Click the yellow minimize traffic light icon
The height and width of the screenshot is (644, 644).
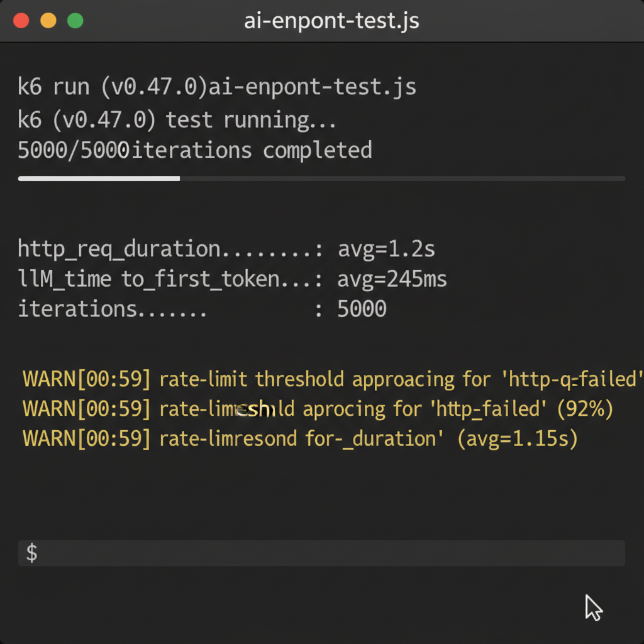[x=48, y=20]
